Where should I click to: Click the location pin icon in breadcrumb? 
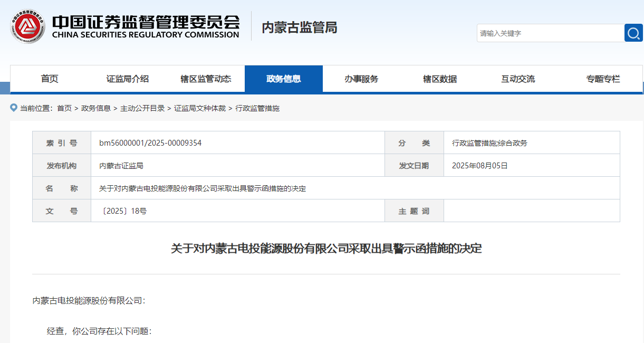14,108
